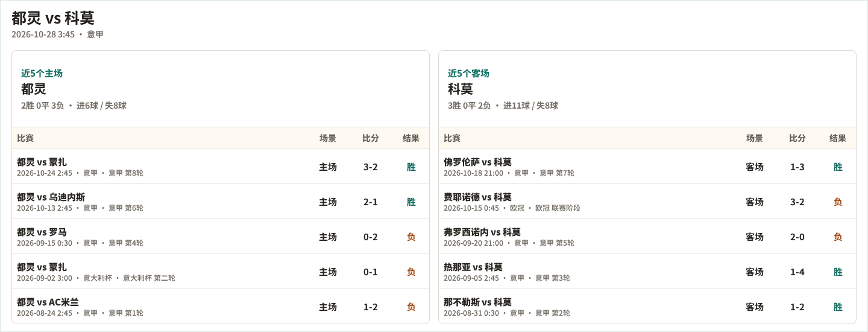The height and width of the screenshot is (332, 868).
Task: Click score 0-1 in 意大利杯 蒙扎 row
Action: [371, 272]
